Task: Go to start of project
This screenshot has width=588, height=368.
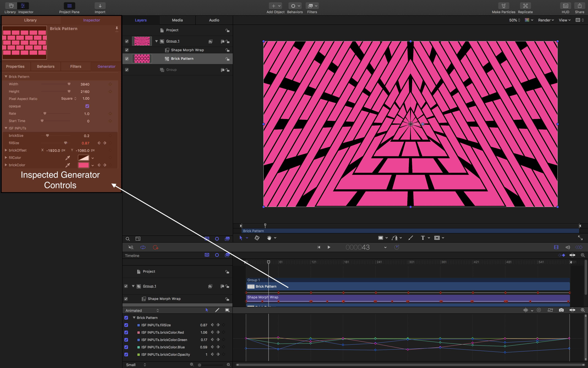Action: coord(319,247)
